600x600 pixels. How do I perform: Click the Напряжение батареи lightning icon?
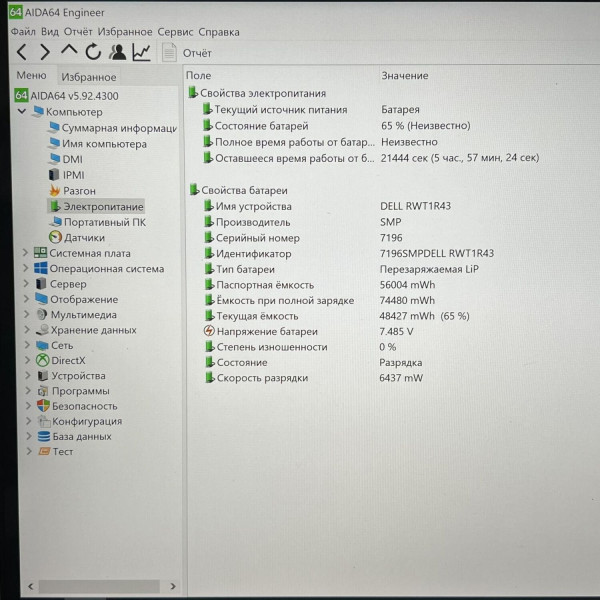(209, 331)
